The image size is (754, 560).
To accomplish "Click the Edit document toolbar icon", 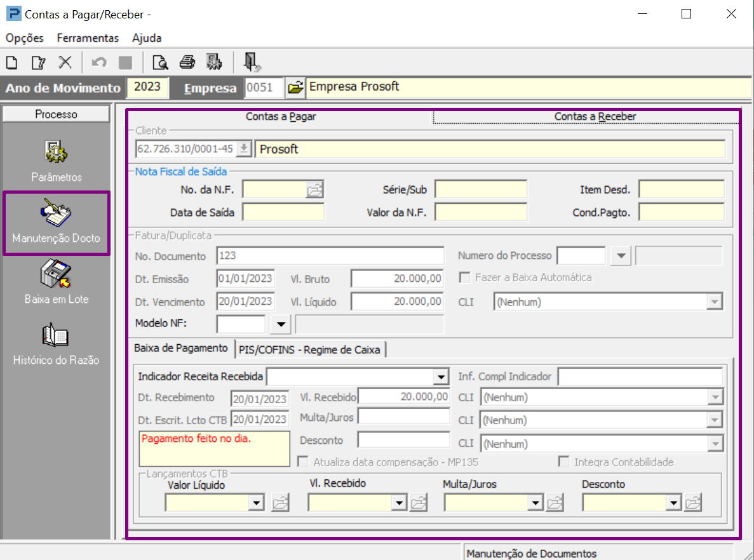I will coord(38,62).
